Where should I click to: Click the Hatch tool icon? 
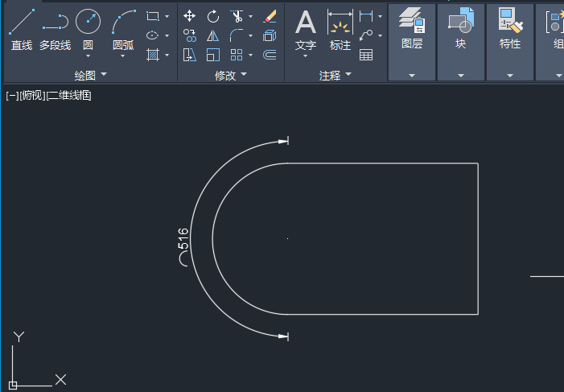pos(153,55)
